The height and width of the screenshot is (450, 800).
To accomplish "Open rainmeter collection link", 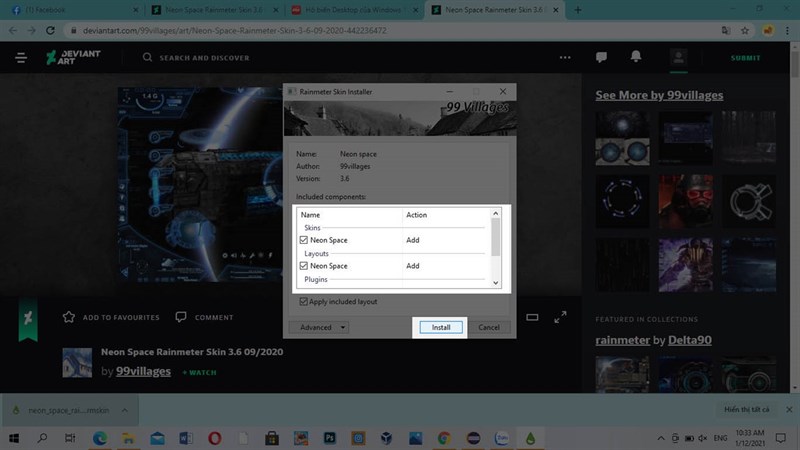I will pyautogui.click(x=622, y=340).
